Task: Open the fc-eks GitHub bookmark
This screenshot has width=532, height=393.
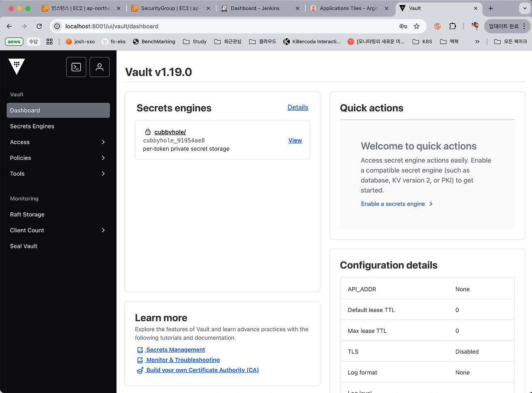Action: 113,42
